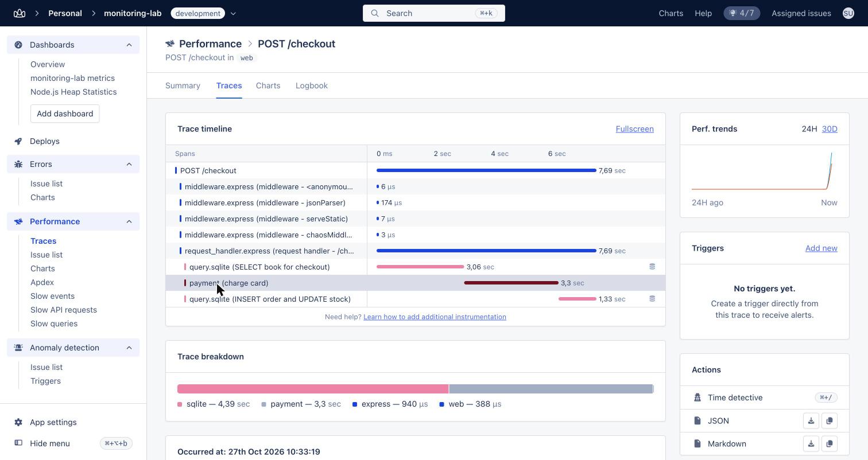Click the Dashboards section icon
This screenshot has height=460, width=868.
(x=18, y=45)
